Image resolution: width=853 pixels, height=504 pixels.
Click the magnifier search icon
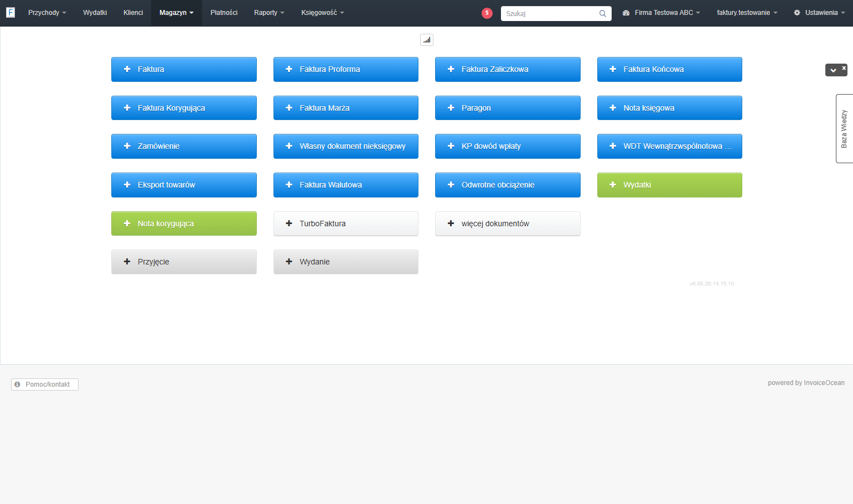603,13
